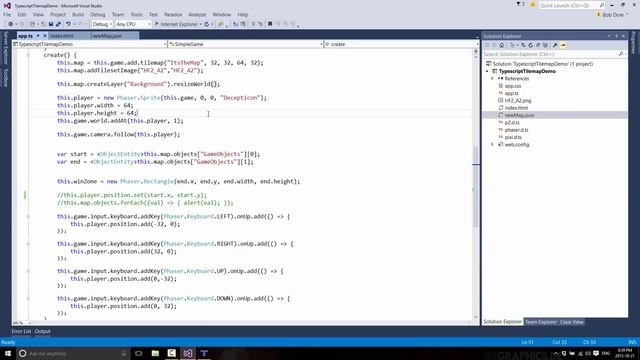Open the TypescriptTilemapDemo navigation dropdown
640x360 pixels.
click(x=90, y=44)
